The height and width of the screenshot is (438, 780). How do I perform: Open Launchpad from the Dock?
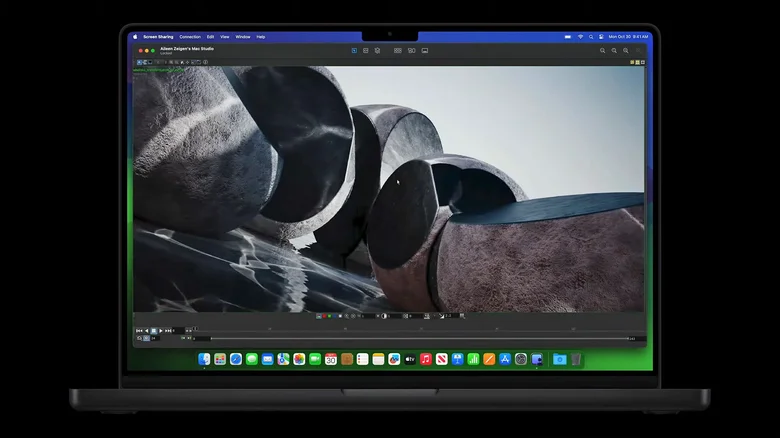[220, 359]
